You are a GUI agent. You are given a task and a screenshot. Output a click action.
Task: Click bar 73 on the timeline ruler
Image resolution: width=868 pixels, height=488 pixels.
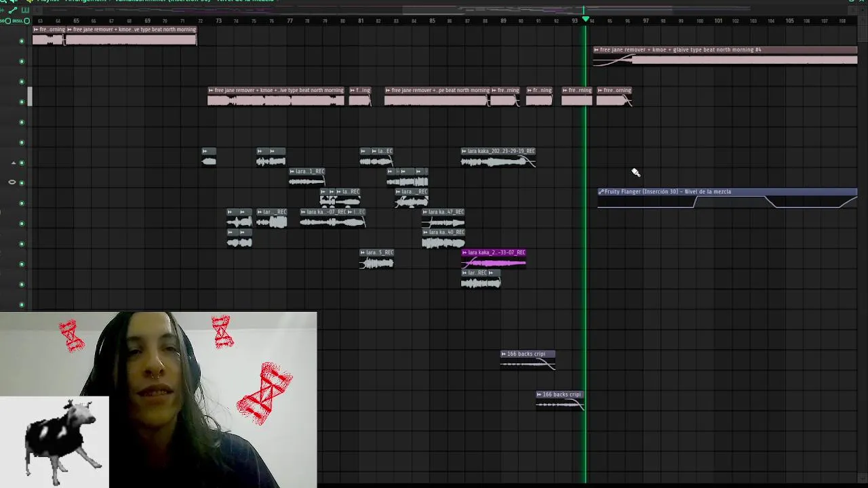218,21
